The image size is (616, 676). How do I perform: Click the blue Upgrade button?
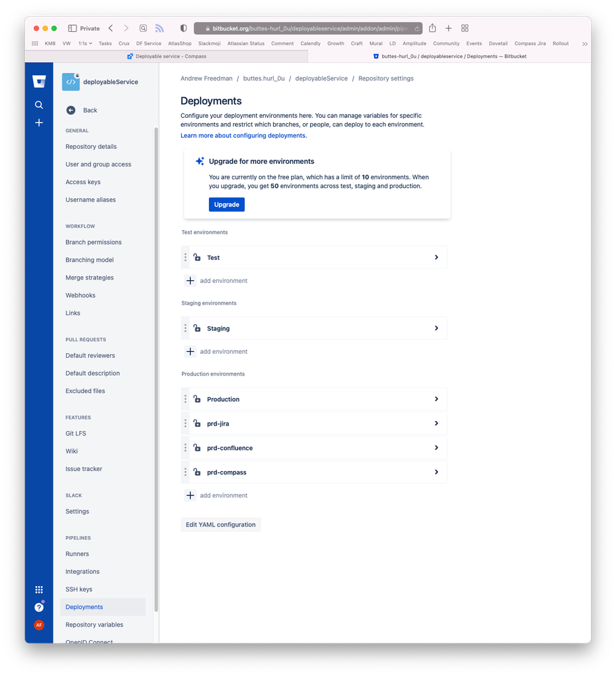click(x=227, y=204)
